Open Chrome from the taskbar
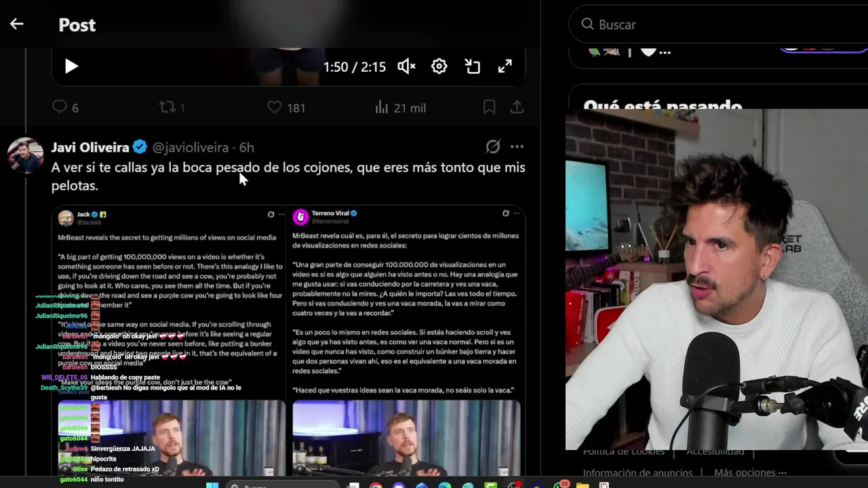The height and width of the screenshot is (488, 868). 376,485
